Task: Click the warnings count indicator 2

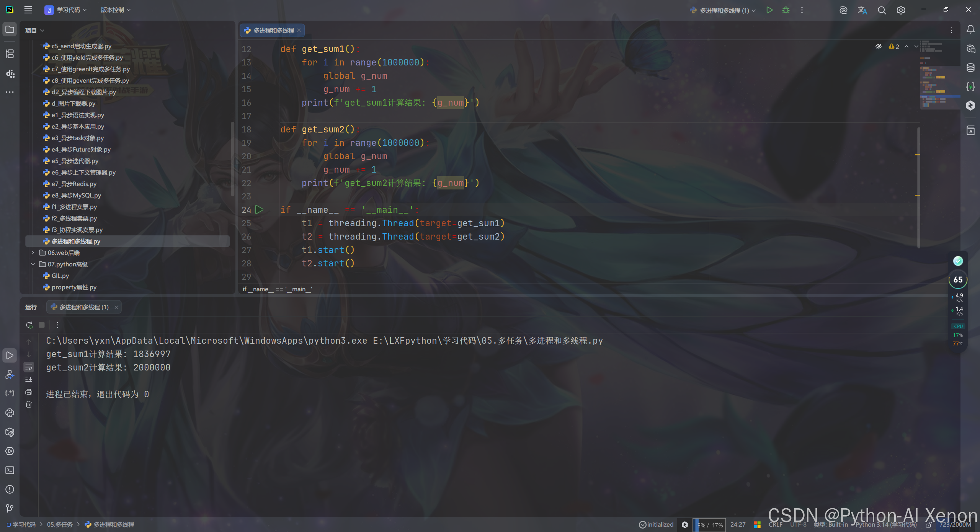Action: (x=894, y=46)
